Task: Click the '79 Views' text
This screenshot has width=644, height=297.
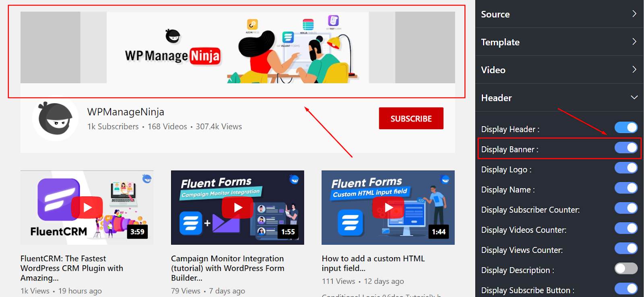Action: (x=186, y=291)
